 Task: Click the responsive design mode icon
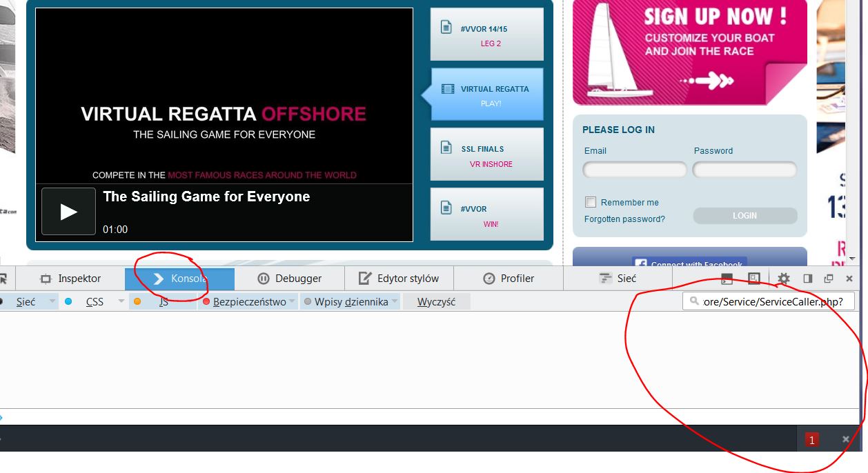(x=753, y=279)
